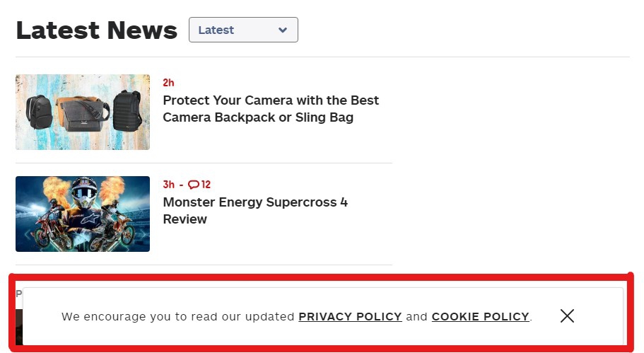The width and height of the screenshot is (644, 353).
Task: Click the 'We encourage you to read' notice text
Action: 177,316
